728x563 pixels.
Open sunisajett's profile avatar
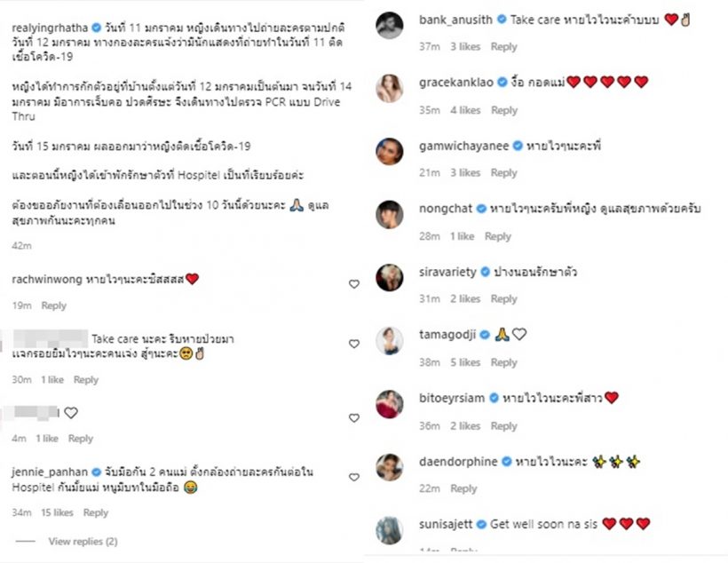(x=392, y=527)
